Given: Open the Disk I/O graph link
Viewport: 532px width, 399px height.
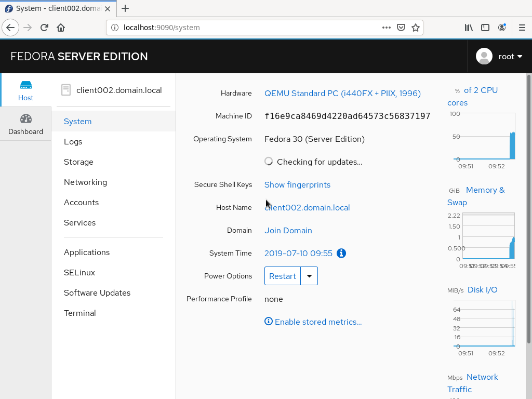Looking at the screenshot, I should [x=483, y=290].
